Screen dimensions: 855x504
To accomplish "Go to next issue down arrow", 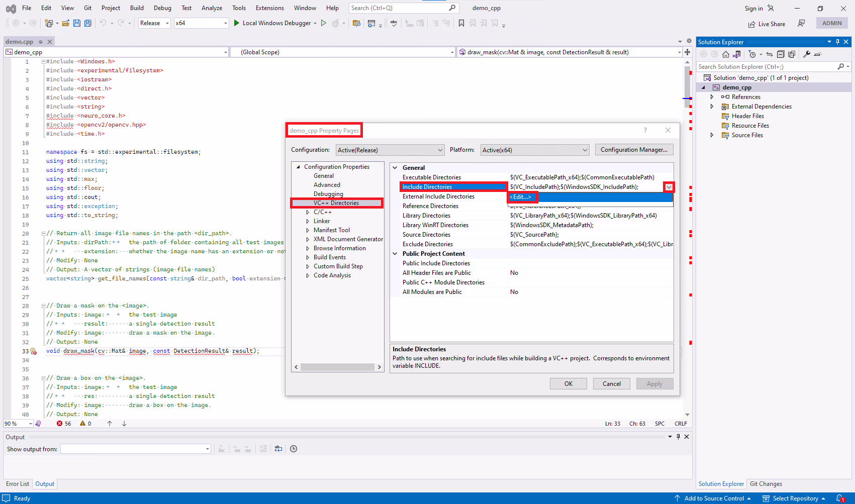I will [124, 424].
